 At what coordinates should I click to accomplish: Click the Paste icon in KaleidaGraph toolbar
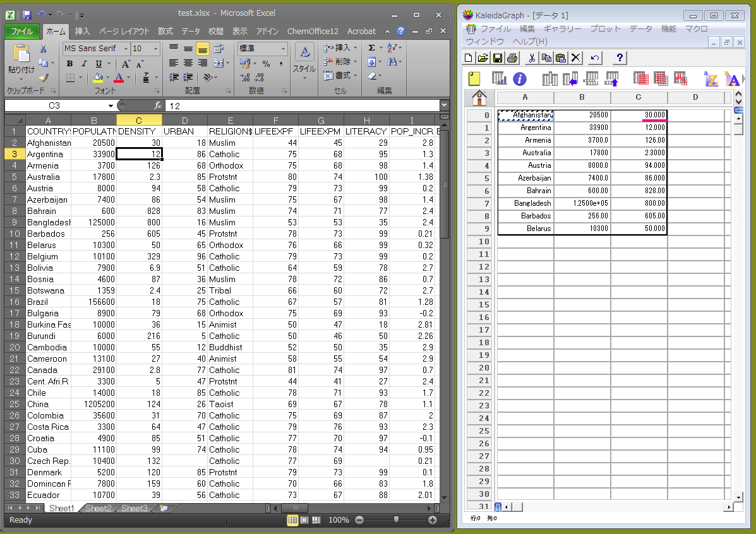(x=561, y=58)
